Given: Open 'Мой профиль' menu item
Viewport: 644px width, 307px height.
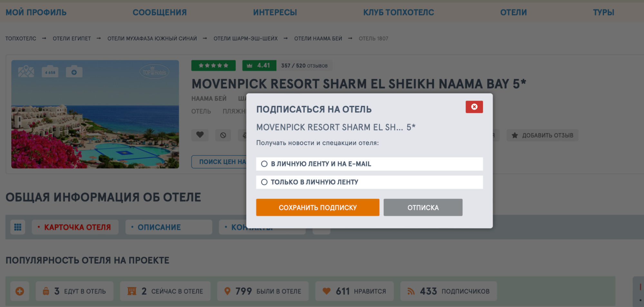Looking at the screenshot, I should (x=36, y=12).
